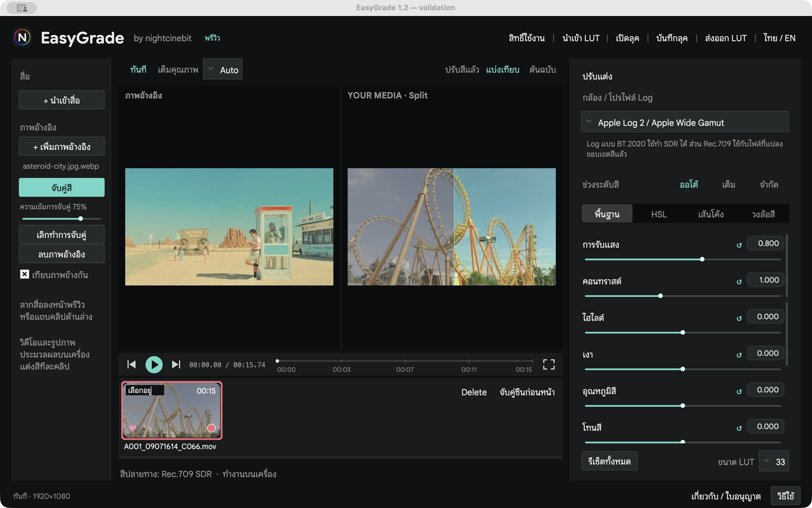Click the exposure value field 0.800

click(765, 243)
